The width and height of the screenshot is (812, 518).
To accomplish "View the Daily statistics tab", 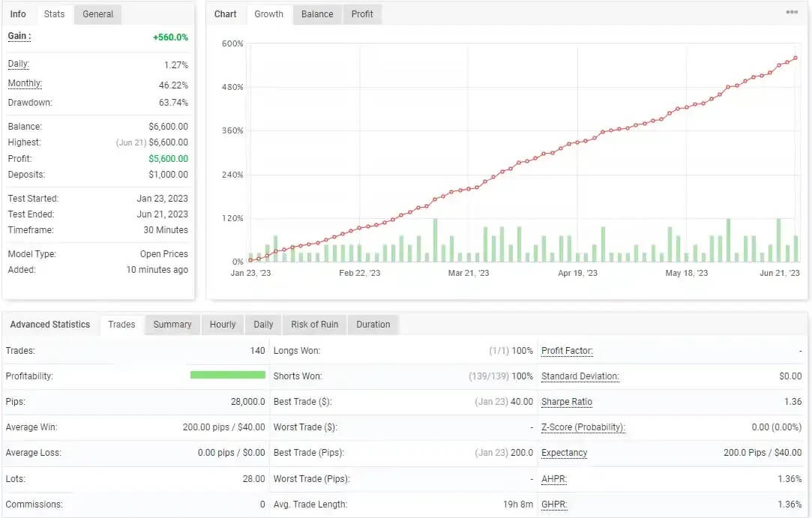I will (x=263, y=325).
